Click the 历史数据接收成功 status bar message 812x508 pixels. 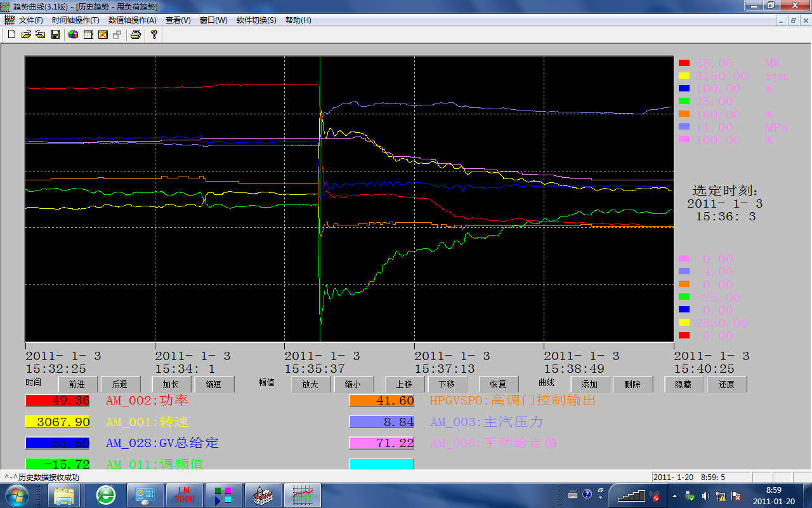tap(42, 478)
